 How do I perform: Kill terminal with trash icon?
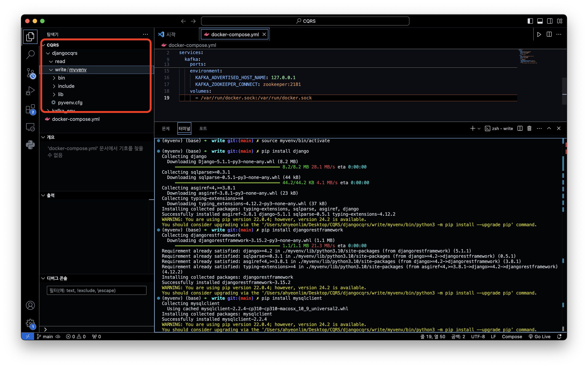point(529,128)
